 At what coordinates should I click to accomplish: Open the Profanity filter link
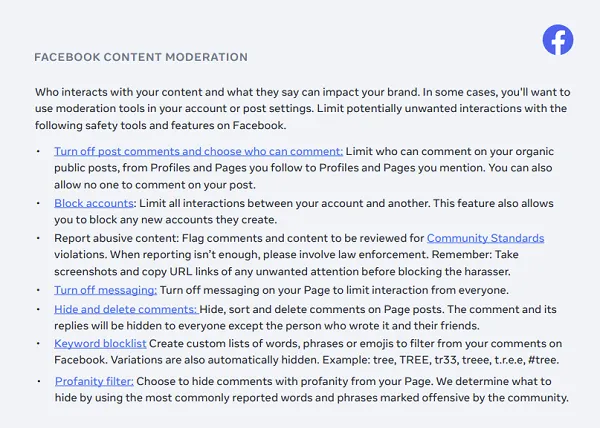pyautogui.click(x=94, y=381)
